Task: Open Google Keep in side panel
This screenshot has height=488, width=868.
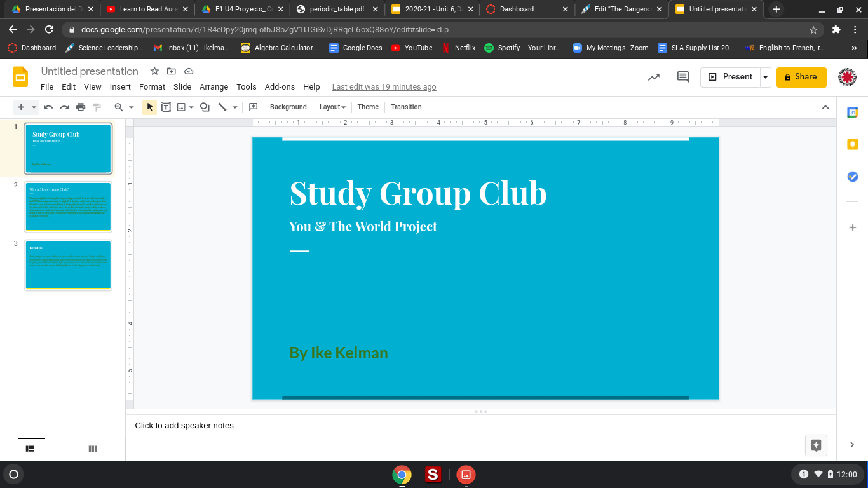Action: [853, 145]
